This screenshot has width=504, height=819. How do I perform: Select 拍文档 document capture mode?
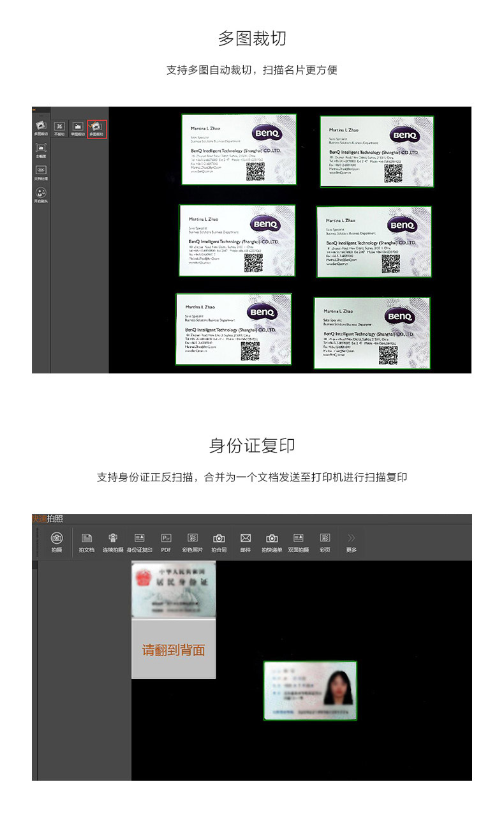(87, 542)
